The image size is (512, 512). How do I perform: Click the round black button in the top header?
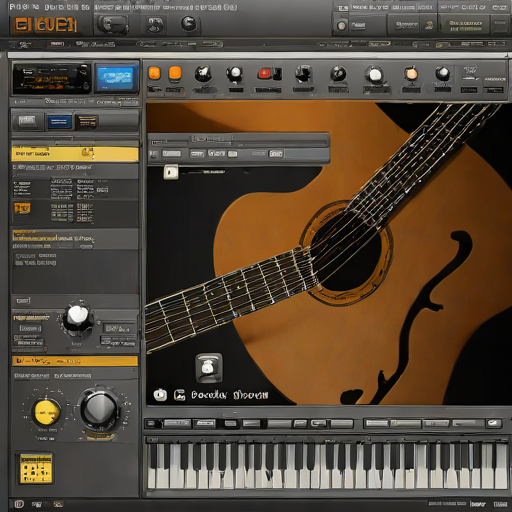click(189, 24)
